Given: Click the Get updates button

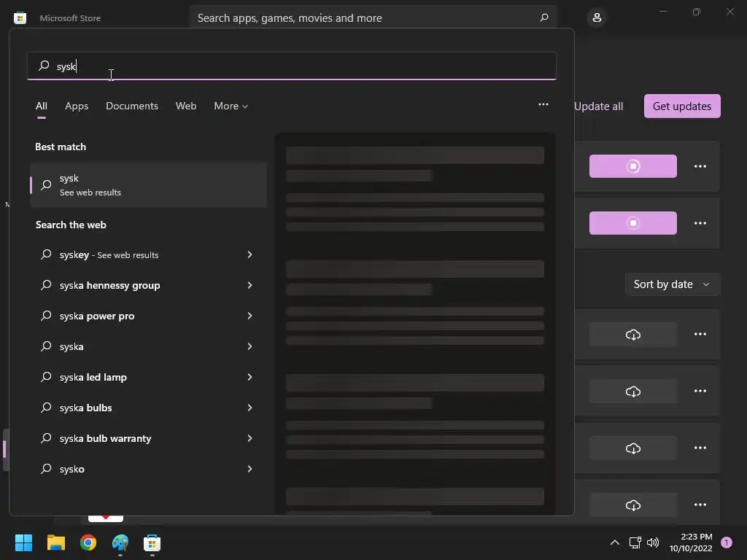Looking at the screenshot, I should point(682,106).
